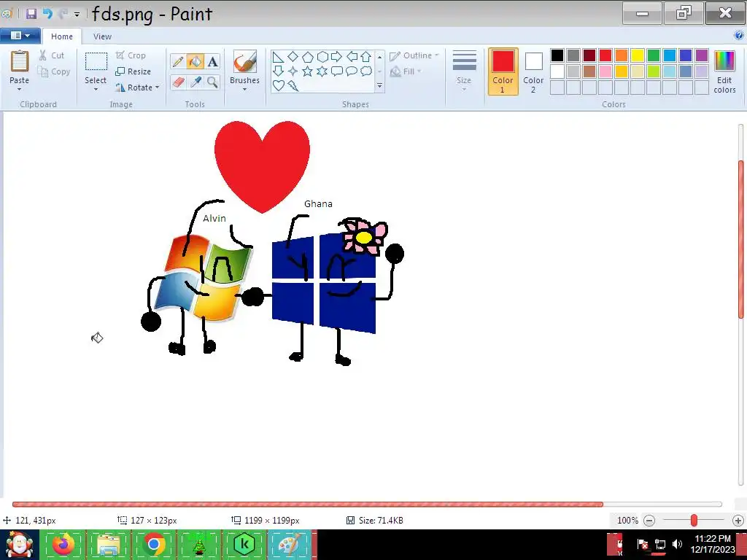The width and height of the screenshot is (747, 560).
Task: Pick the up arrow shape
Action: click(x=366, y=57)
